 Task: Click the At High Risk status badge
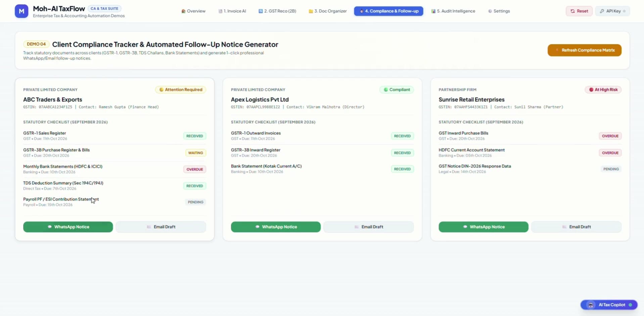click(x=603, y=90)
